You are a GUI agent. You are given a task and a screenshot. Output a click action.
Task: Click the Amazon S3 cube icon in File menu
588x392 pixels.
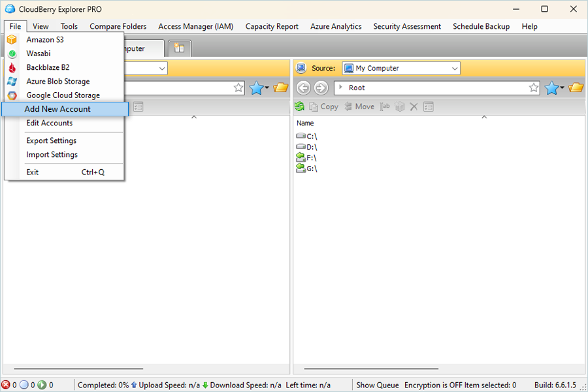click(x=12, y=39)
